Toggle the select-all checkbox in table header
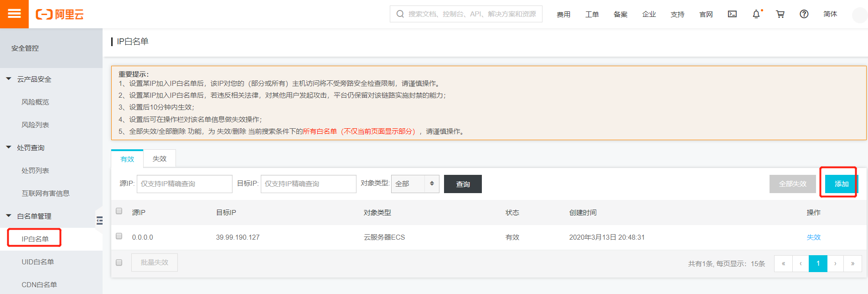 coord(119,211)
